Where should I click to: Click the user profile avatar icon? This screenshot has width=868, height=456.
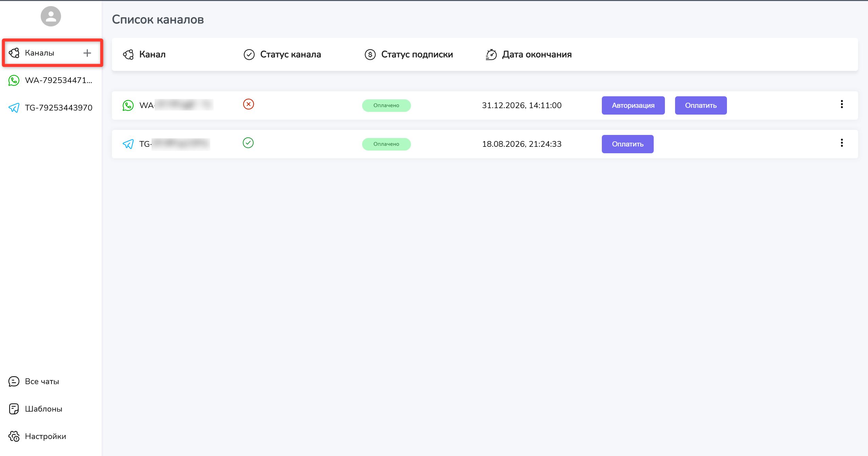click(x=51, y=16)
